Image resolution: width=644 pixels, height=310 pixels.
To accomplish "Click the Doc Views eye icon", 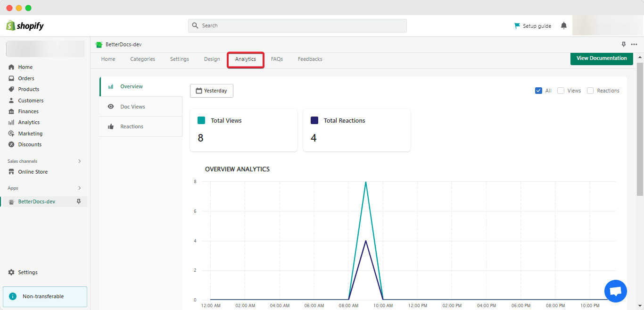I will [111, 107].
